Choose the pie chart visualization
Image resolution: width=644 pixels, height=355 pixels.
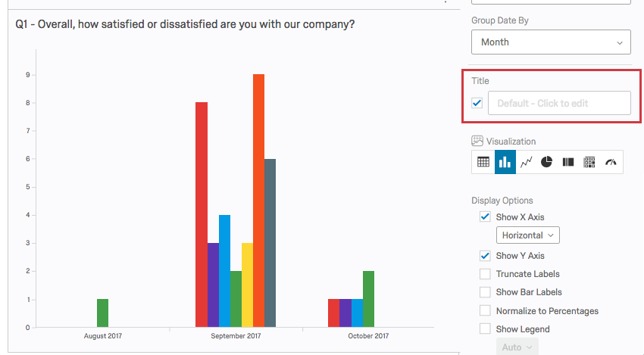click(x=547, y=162)
